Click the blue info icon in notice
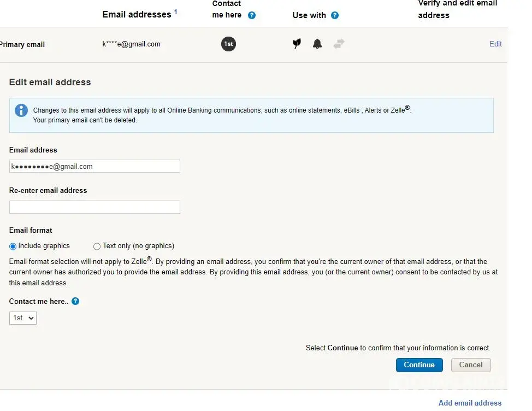 pos(21,110)
